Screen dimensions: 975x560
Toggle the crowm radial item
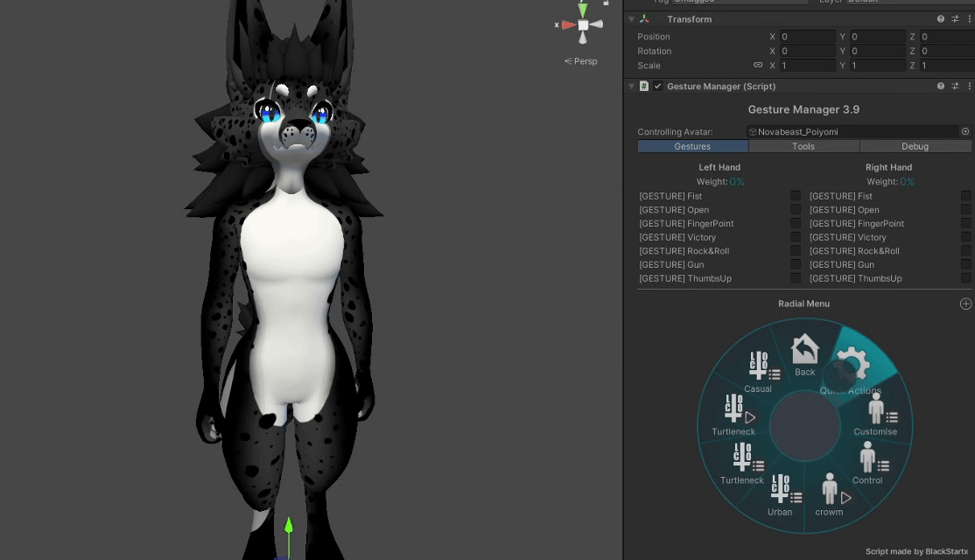832,494
